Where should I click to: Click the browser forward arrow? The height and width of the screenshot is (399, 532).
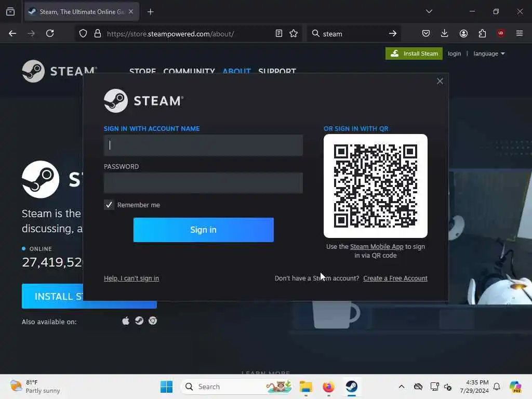[x=31, y=34]
